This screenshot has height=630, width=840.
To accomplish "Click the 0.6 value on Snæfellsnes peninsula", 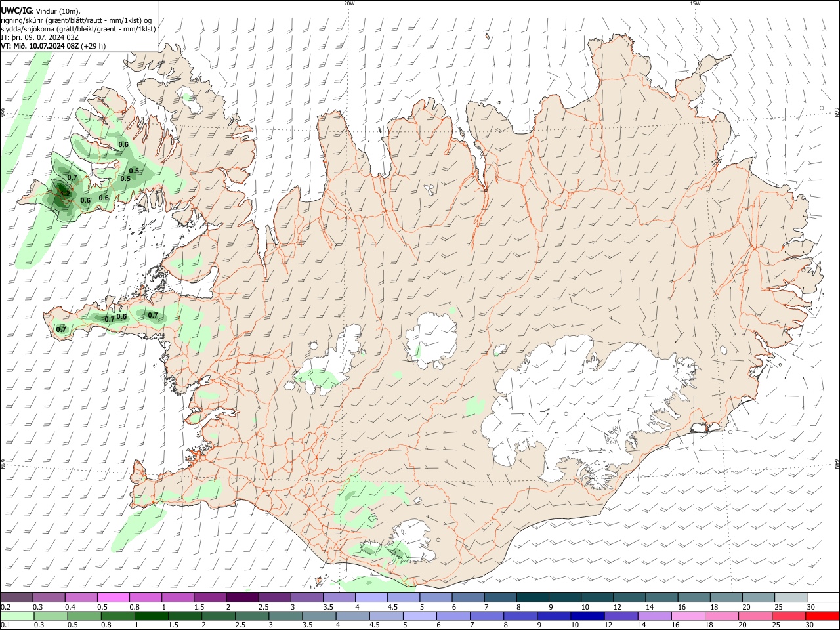I will pyautogui.click(x=121, y=317).
